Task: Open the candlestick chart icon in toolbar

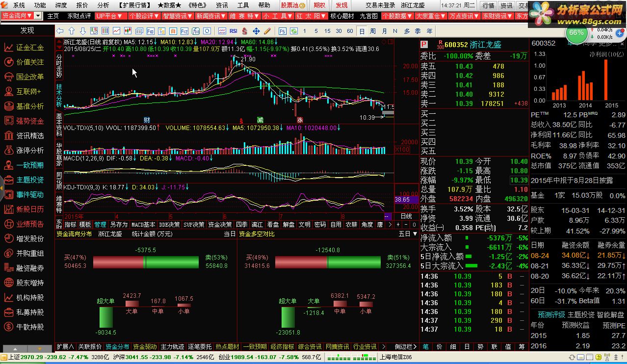Action: [128, 31]
